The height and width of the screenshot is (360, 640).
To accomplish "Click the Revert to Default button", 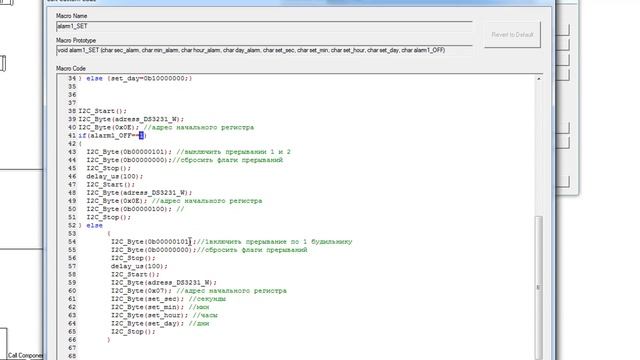I will [x=512, y=35].
